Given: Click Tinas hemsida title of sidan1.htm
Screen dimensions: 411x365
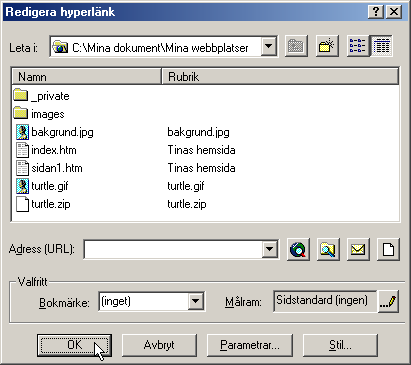Looking at the screenshot, I should pos(201,168).
